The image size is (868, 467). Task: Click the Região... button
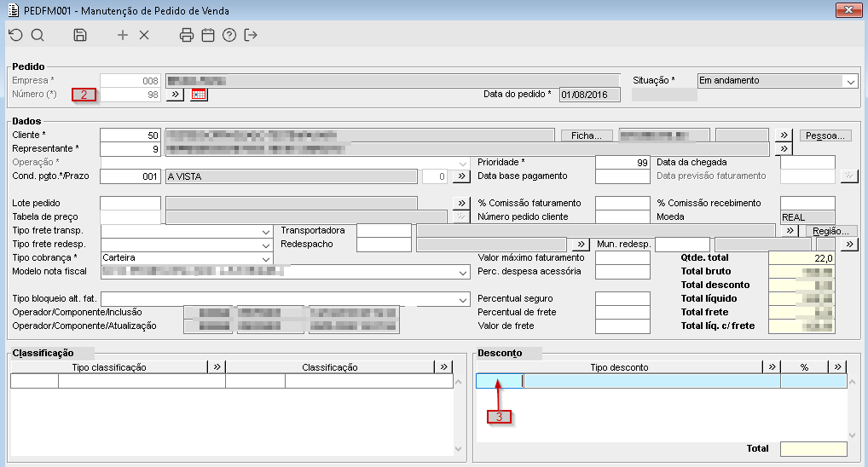click(x=830, y=231)
